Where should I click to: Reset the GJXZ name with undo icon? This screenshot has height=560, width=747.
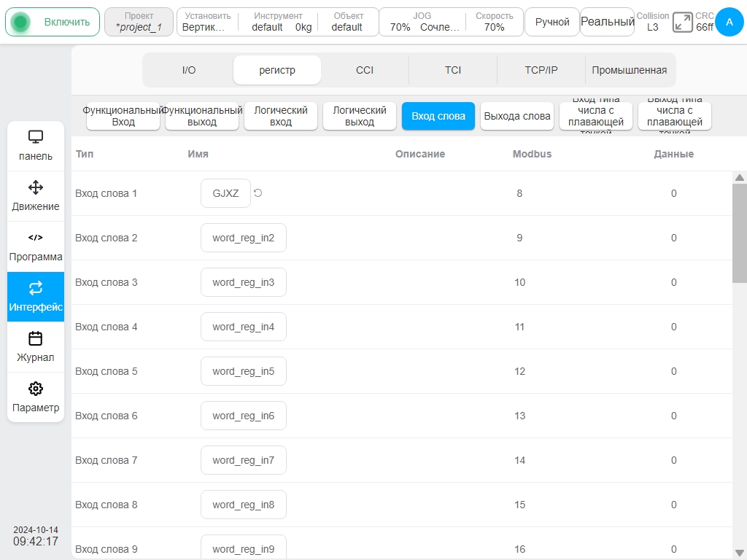pyautogui.click(x=258, y=192)
